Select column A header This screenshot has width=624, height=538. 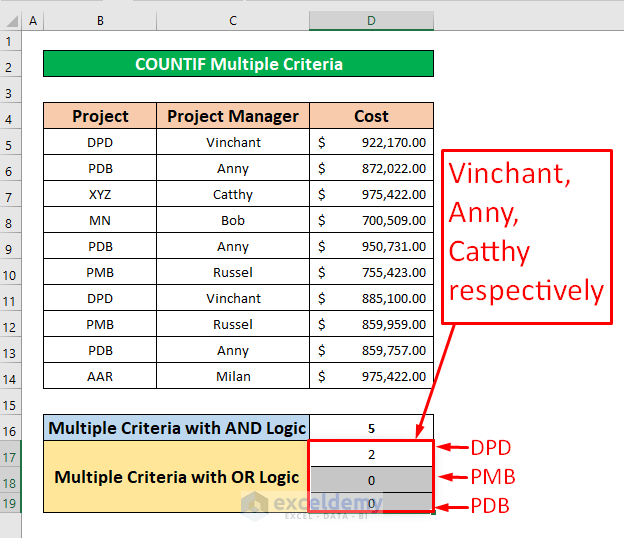pos(33,21)
